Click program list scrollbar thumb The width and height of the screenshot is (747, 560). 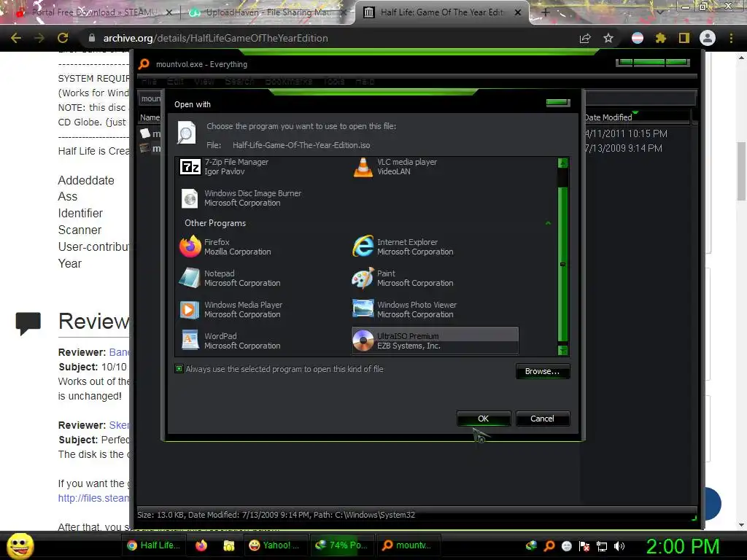(x=562, y=264)
